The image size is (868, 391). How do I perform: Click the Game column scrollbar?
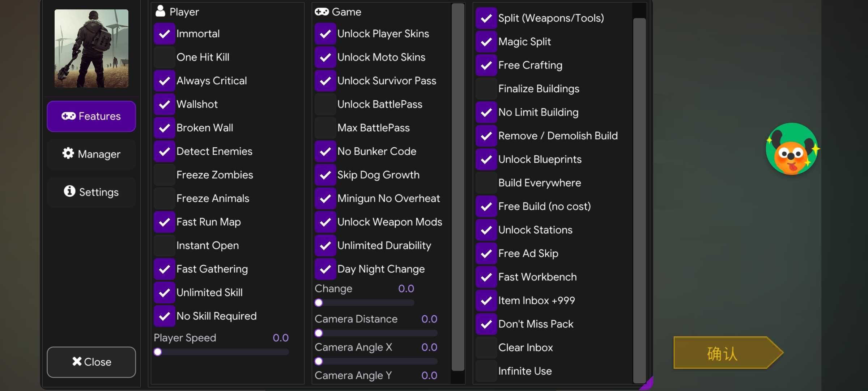458,187
